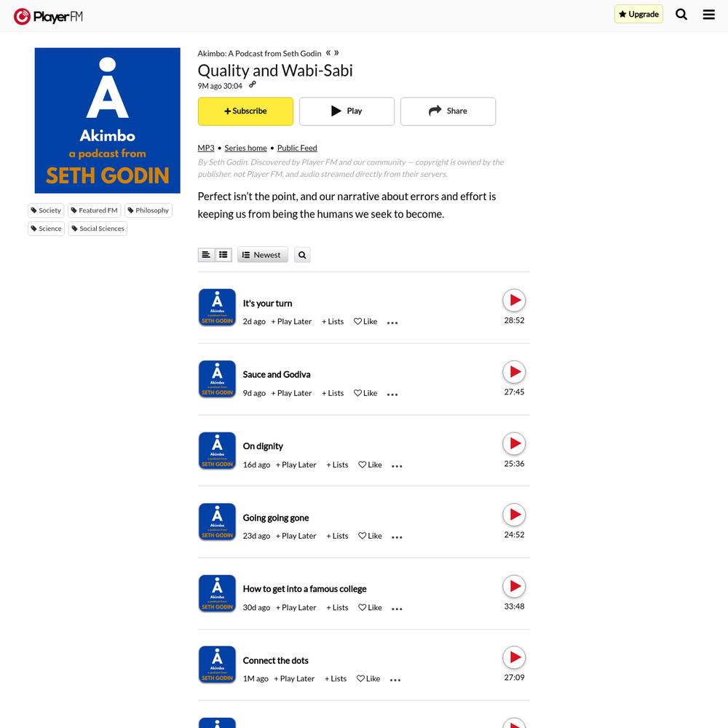Open more options for Going going gone
Viewport: 728px width, 728px height.
click(x=397, y=537)
